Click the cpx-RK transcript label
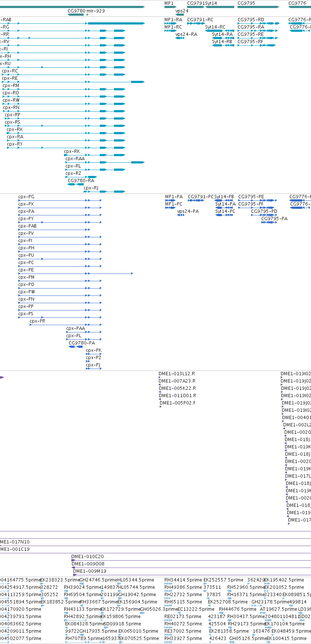311x644 pixels. point(72,151)
